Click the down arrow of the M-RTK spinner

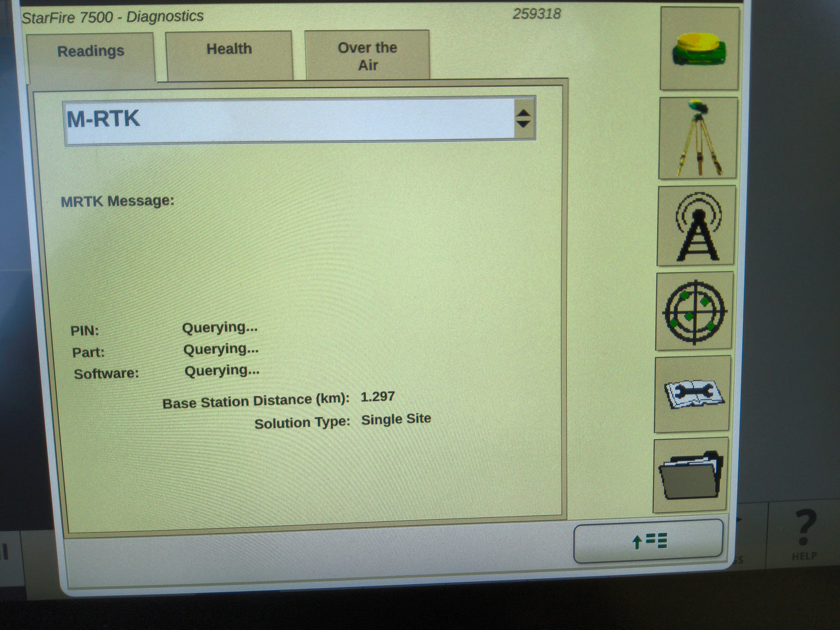524,126
